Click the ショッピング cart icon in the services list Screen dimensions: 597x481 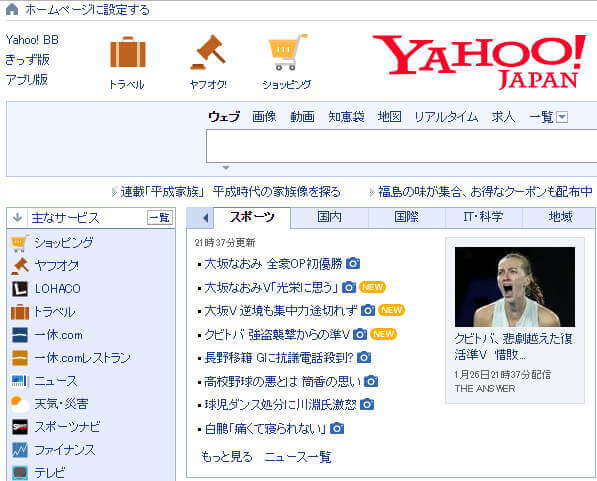(19, 244)
